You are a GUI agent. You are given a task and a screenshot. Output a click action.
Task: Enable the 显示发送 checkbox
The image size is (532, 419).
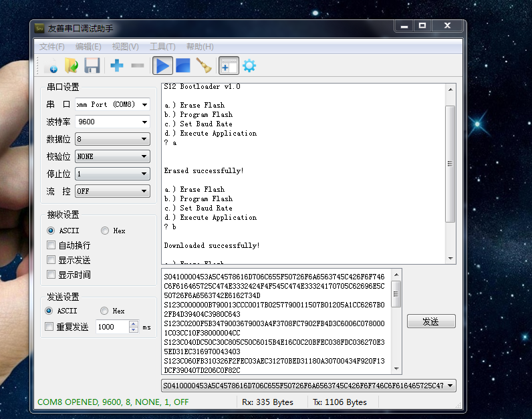coord(51,260)
